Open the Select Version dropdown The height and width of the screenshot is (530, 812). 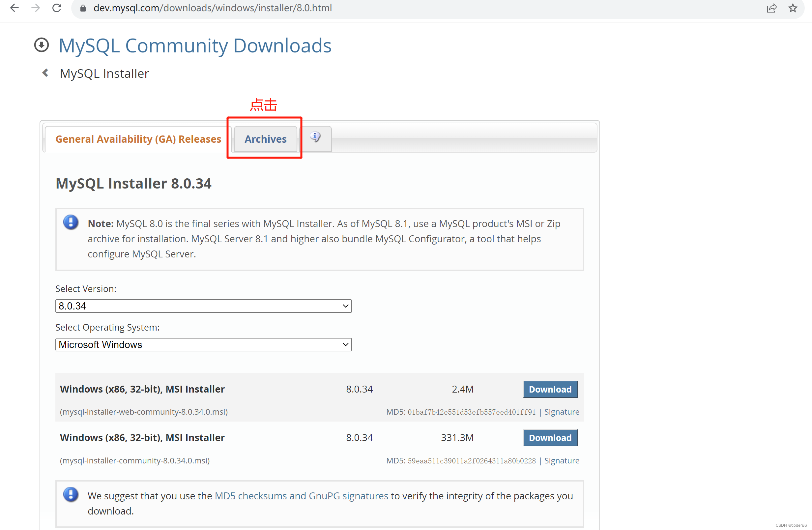203,306
